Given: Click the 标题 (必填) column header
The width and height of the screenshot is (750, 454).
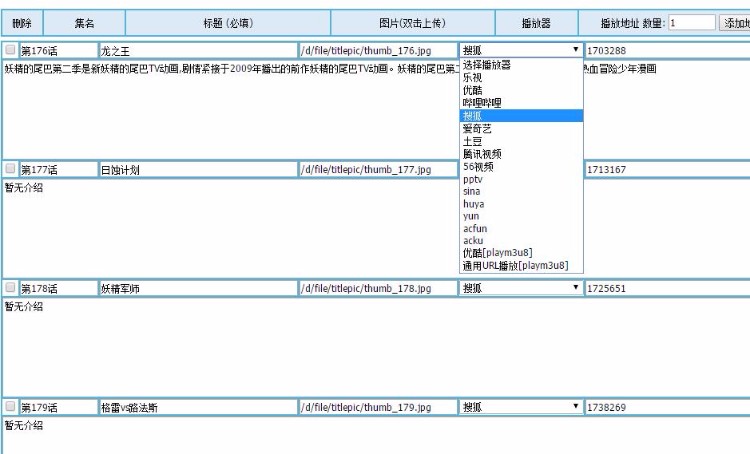Looking at the screenshot, I should coord(228,23).
